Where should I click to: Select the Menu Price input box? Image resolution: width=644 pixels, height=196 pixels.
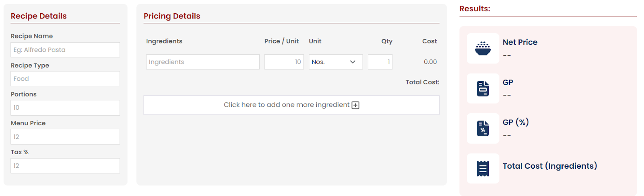(65, 137)
